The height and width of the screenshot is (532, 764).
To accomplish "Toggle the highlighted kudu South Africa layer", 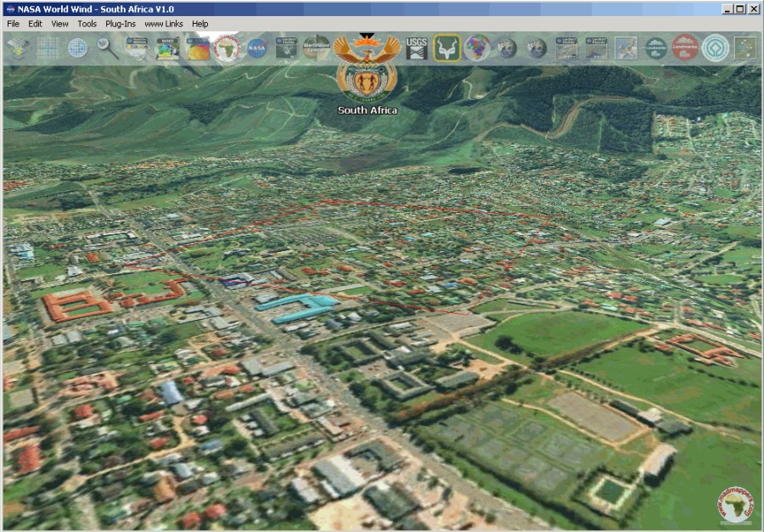I will (x=446, y=48).
